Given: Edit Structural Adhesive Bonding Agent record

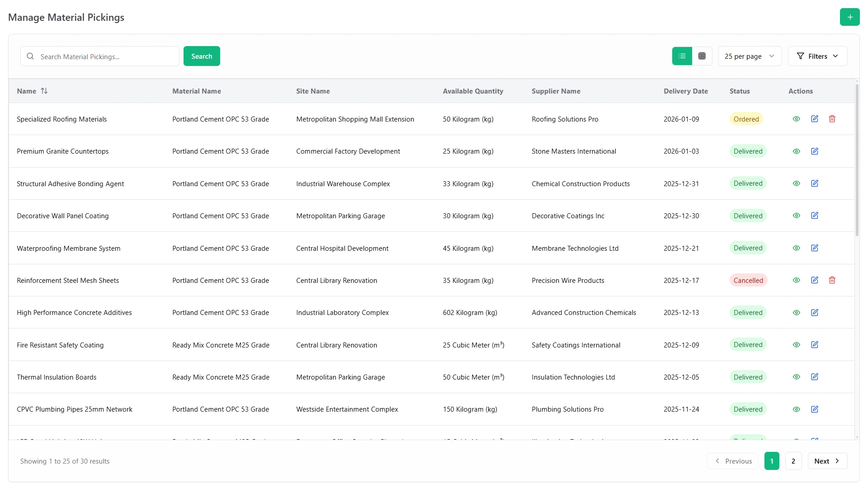Looking at the screenshot, I should 814,183.
